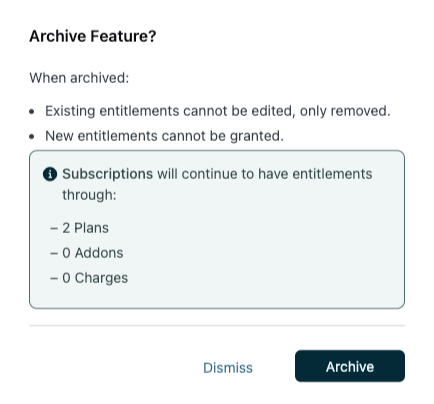Select the 0 Addons entry
Viewport: 434px width, 404px height.
click(x=93, y=253)
